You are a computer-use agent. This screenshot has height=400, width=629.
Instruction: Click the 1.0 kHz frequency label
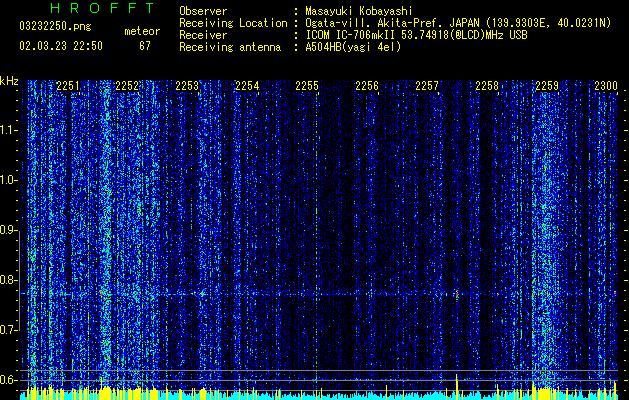coord(8,181)
